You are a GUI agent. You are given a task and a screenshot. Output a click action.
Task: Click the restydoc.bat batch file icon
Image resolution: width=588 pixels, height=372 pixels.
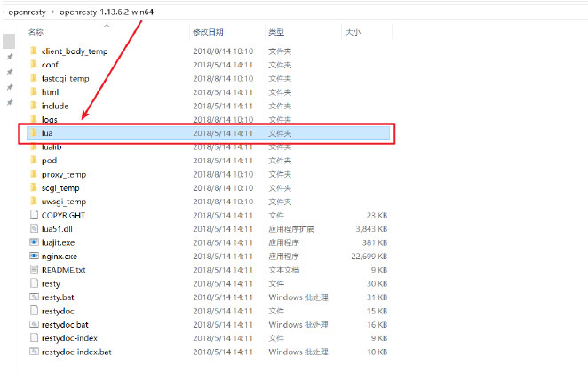(34, 324)
